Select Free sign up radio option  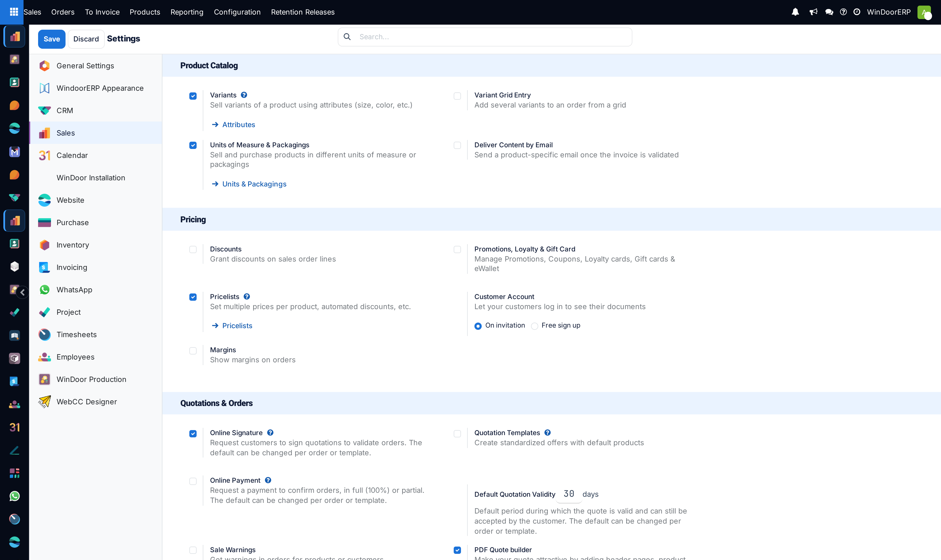pos(534,326)
